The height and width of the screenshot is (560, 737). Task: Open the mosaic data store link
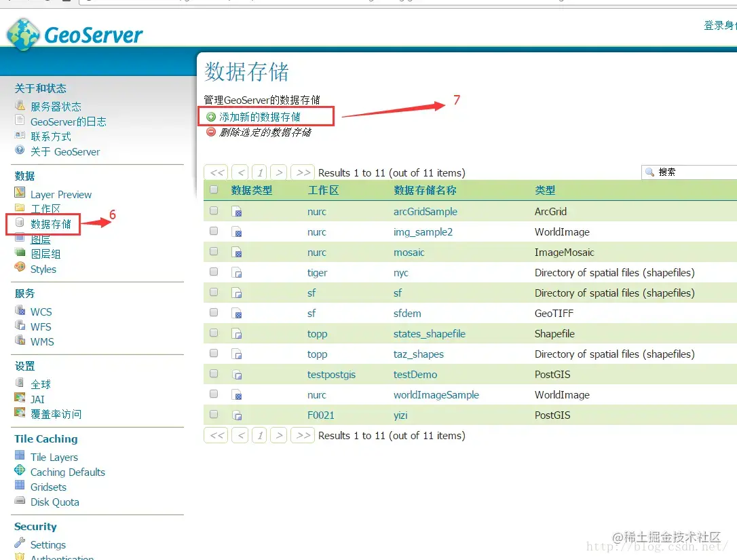[409, 252]
